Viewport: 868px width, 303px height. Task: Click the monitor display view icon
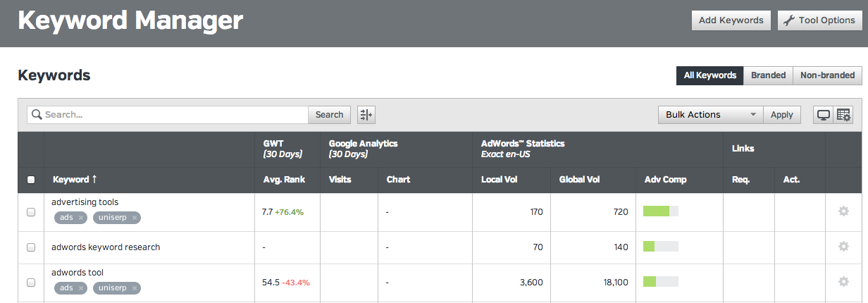pyautogui.click(x=823, y=115)
